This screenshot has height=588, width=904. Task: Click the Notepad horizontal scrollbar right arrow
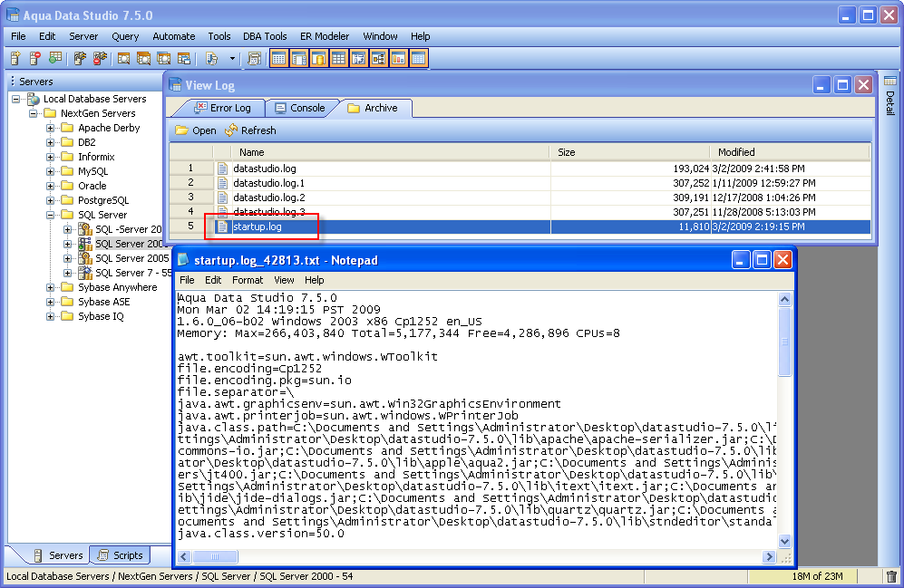[769, 556]
